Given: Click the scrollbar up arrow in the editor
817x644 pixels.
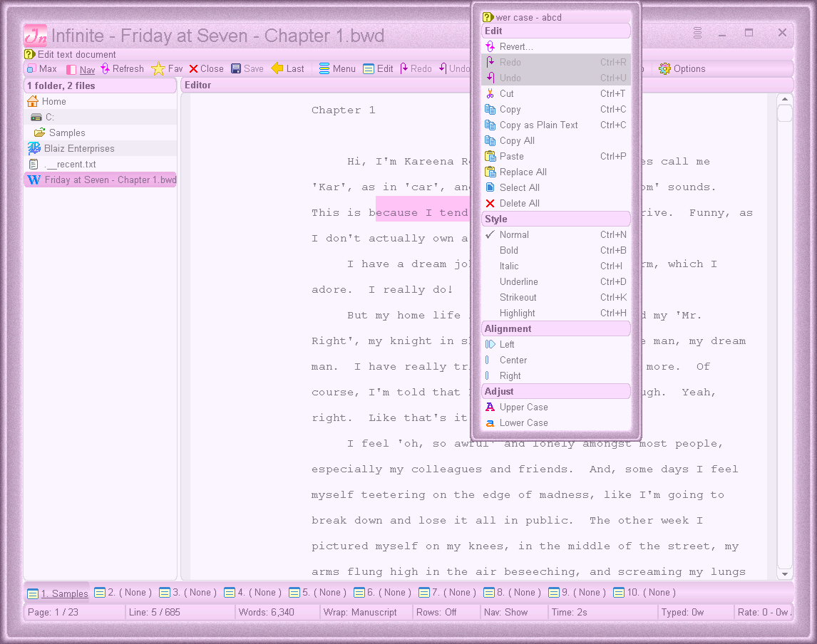Looking at the screenshot, I should coord(785,99).
